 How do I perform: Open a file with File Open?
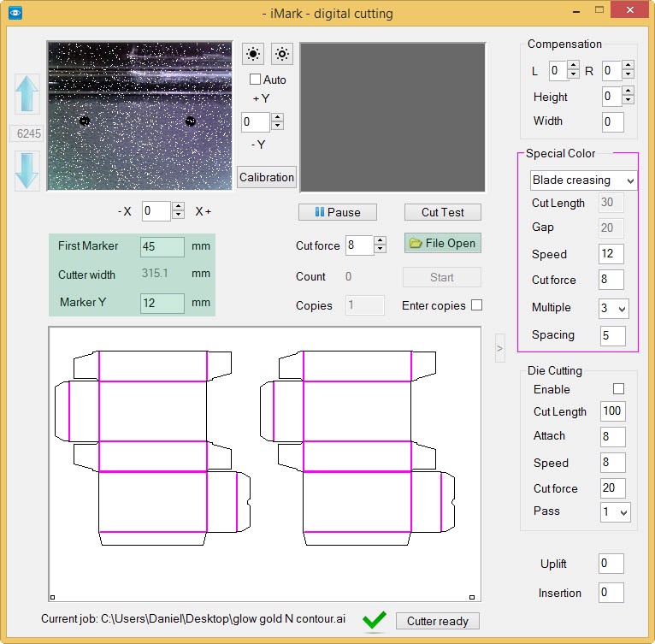coord(443,243)
